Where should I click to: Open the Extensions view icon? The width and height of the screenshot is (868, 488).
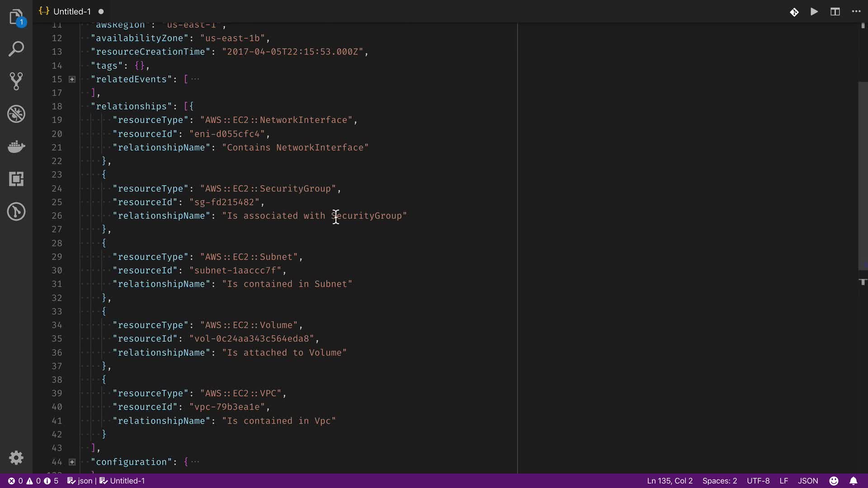pyautogui.click(x=16, y=179)
